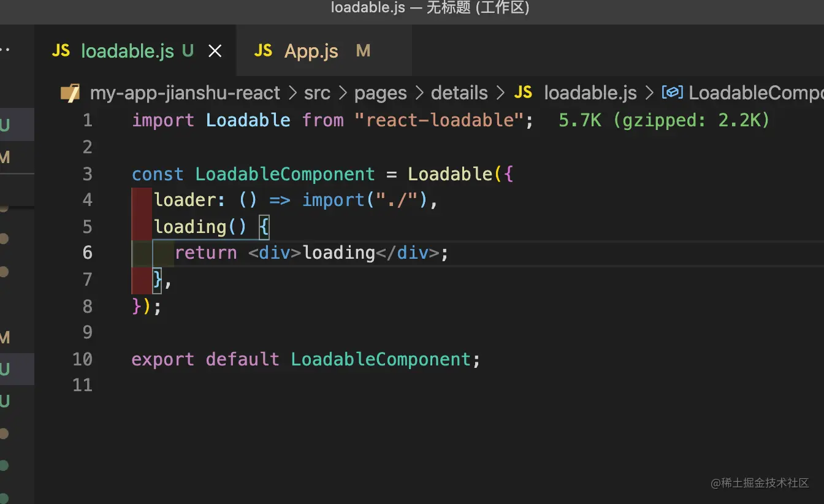Click the "loading()" method name on line 5
The width and height of the screenshot is (824, 504).
(x=200, y=227)
